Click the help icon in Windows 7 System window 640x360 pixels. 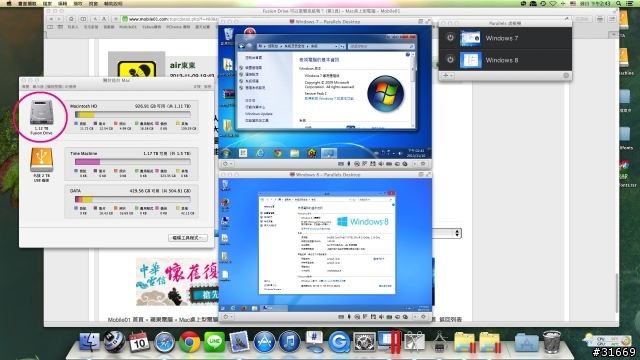tap(407, 54)
